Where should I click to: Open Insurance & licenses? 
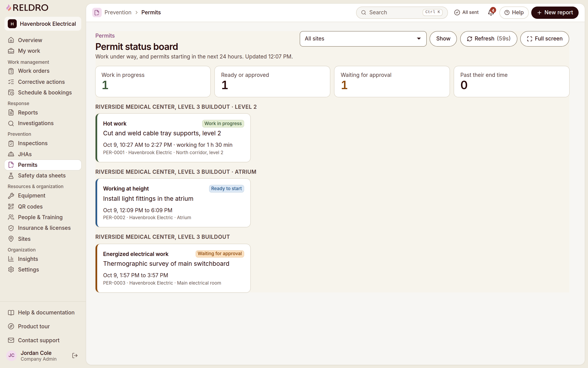(43, 228)
